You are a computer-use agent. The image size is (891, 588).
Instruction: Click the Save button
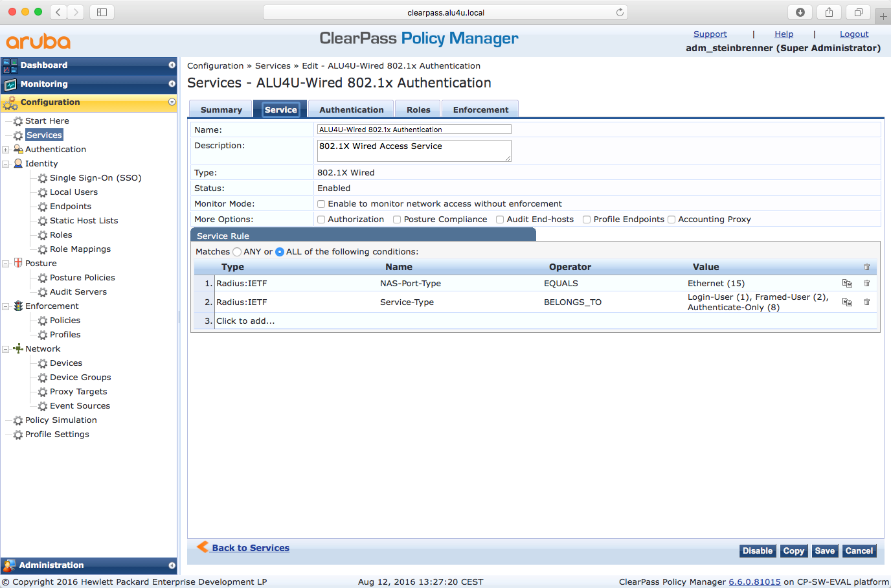pos(824,550)
